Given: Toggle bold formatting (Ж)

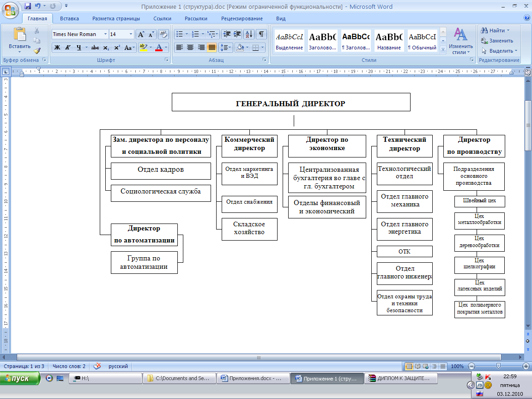Looking at the screenshot, I should click(x=57, y=47).
